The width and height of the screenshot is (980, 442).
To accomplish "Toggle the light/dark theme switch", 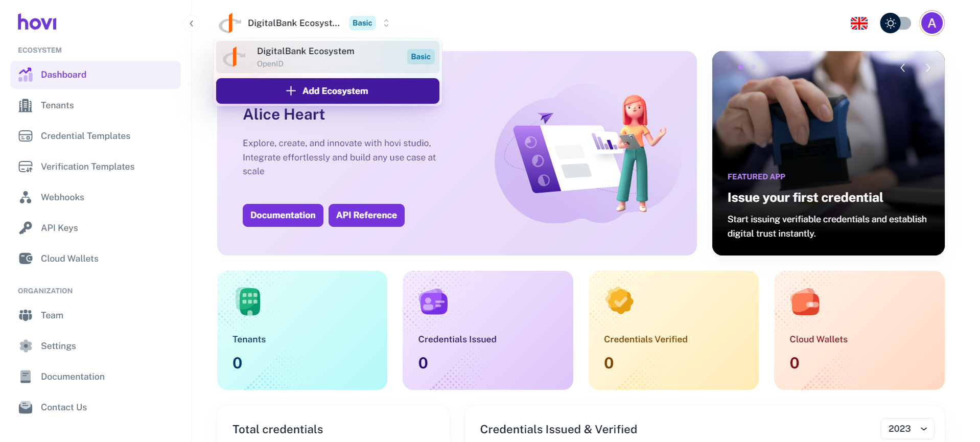I will [x=896, y=24].
